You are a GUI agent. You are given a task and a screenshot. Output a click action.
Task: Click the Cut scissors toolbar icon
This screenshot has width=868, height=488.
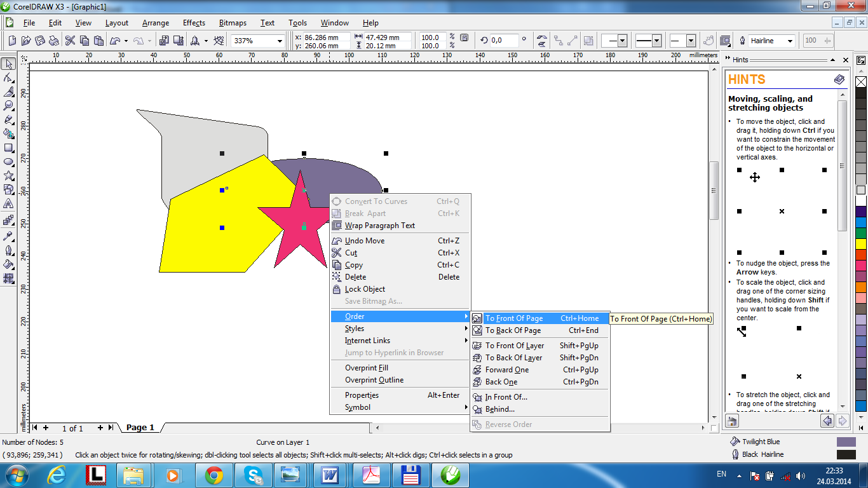click(x=70, y=41)
